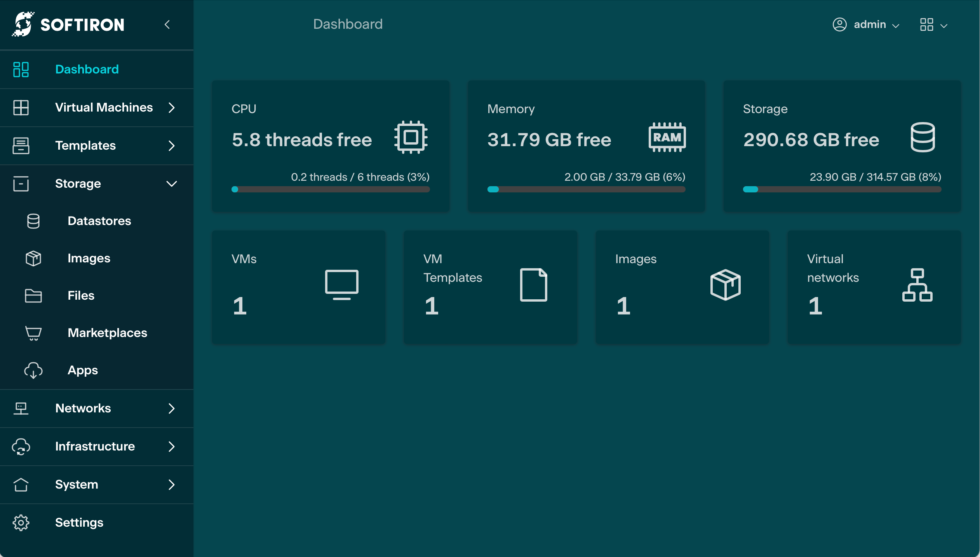Collapse the Storage section
Image resolution: width=980 pixels, height=557 pixels.
(172, 183)
